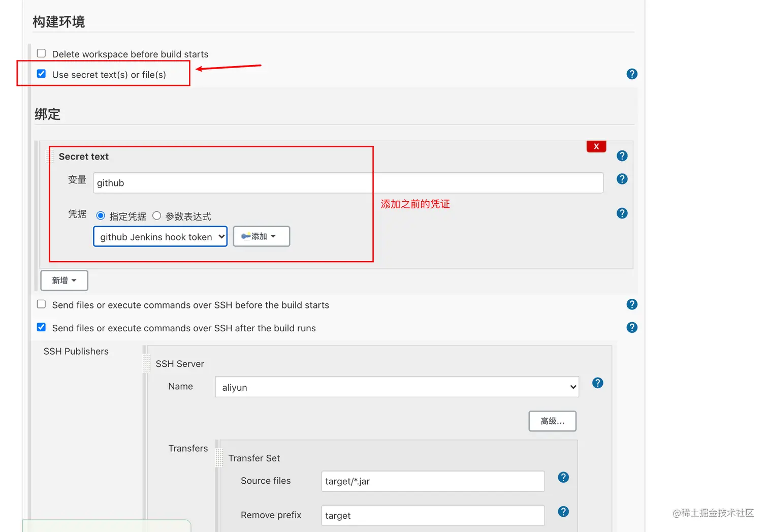Grab the Transfer Set drag handle

219,457
